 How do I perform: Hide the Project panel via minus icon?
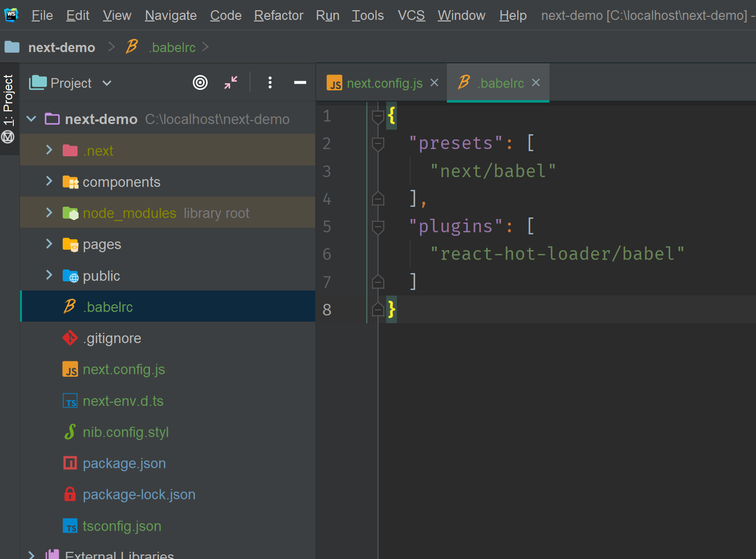click(x=300, y=82)
